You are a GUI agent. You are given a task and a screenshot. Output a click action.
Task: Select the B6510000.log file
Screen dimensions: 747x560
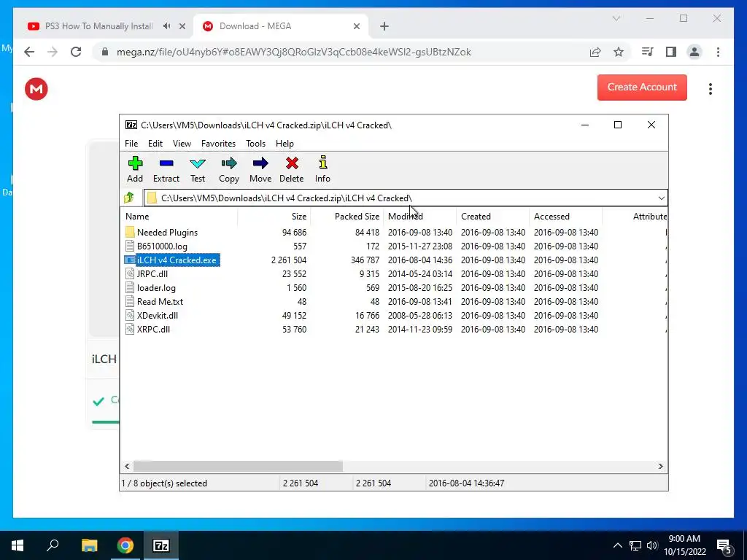click(x=162, y=246)
